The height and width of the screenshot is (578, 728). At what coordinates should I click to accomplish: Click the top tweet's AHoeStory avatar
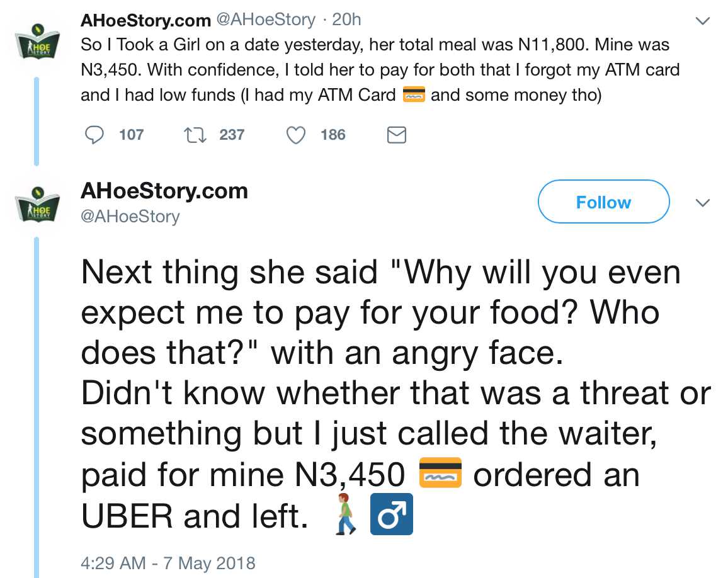pyautogui.click(x=38, y=41)
